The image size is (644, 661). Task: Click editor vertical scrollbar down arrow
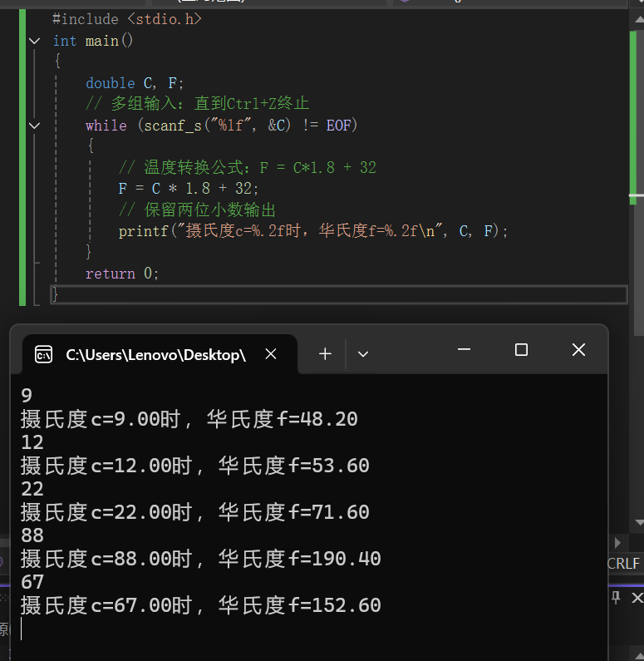point(638,523)
